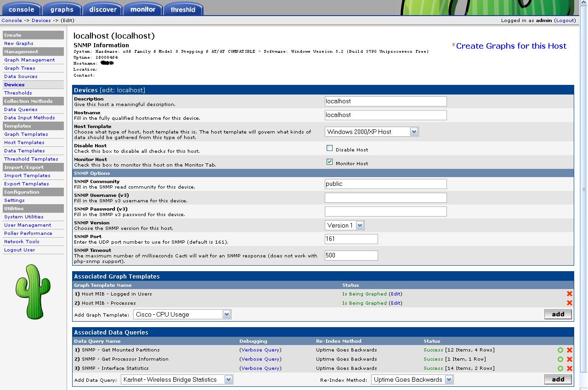588x390 pixels.
Task: Delete the Logged in Users graph template
Action: tap(570, 294)
